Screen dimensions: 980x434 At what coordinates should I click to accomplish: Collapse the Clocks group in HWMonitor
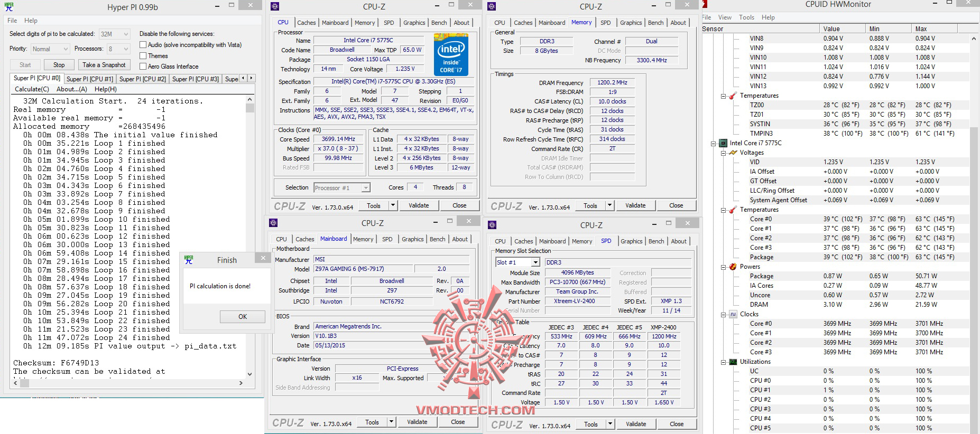click(x=723, y=314)
